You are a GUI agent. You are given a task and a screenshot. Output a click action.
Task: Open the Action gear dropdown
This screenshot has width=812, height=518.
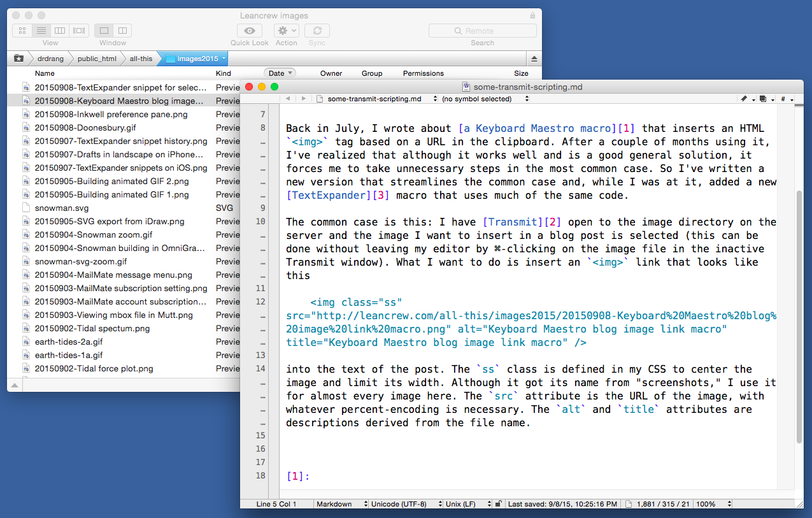pyautogui.click(x=286, y=31)
